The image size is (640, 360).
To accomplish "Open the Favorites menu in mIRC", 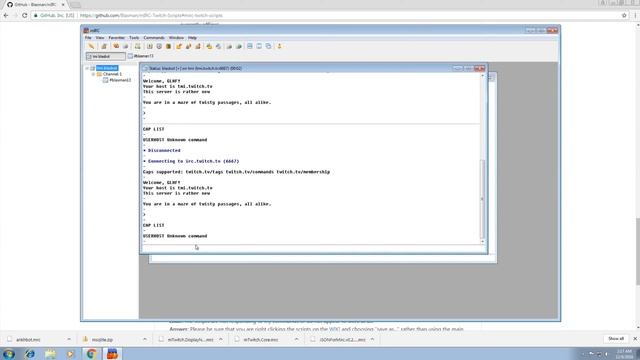I will click(x=117, y=38).
